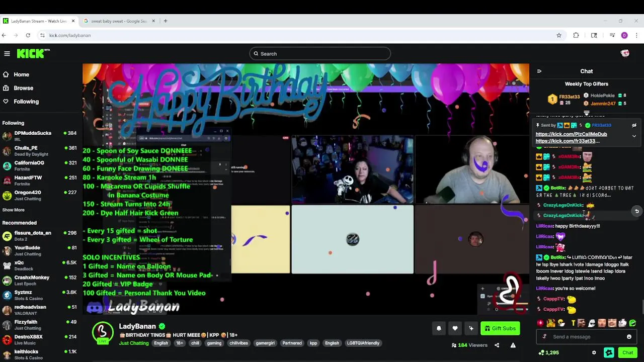Image resolution: width=644 pixels, height=362 pixels.
Task: Switch to the LadyBanan Stream browser tab
Action: 39,21
